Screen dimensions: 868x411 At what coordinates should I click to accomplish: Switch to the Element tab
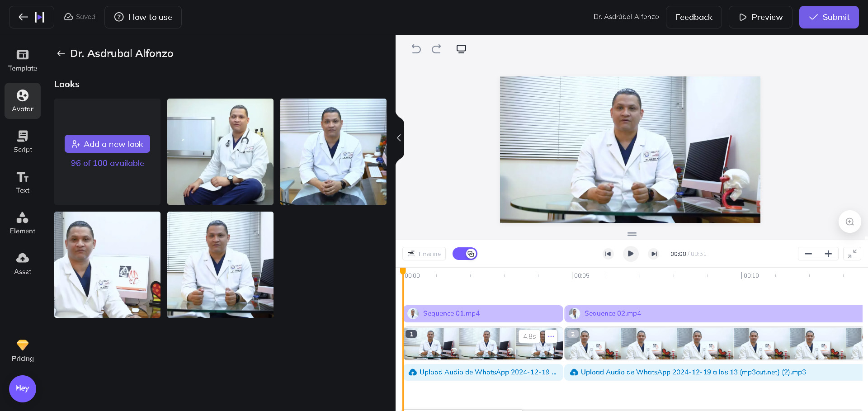pyautogui.click(x=23, y=223)
